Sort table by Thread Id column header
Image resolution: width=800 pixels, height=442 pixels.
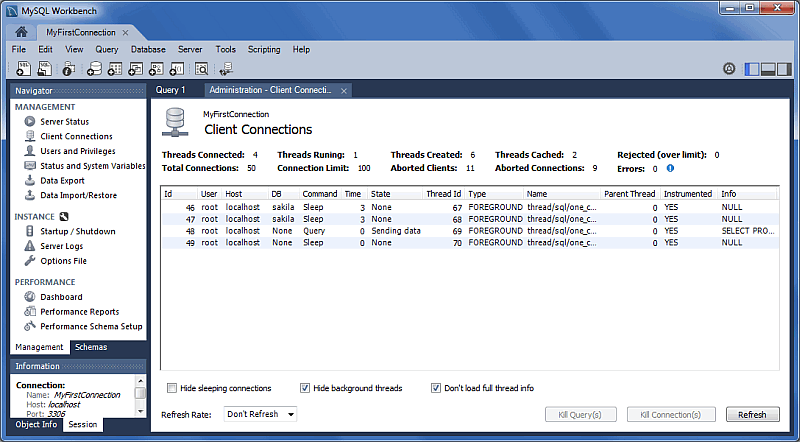coord(443,193)
